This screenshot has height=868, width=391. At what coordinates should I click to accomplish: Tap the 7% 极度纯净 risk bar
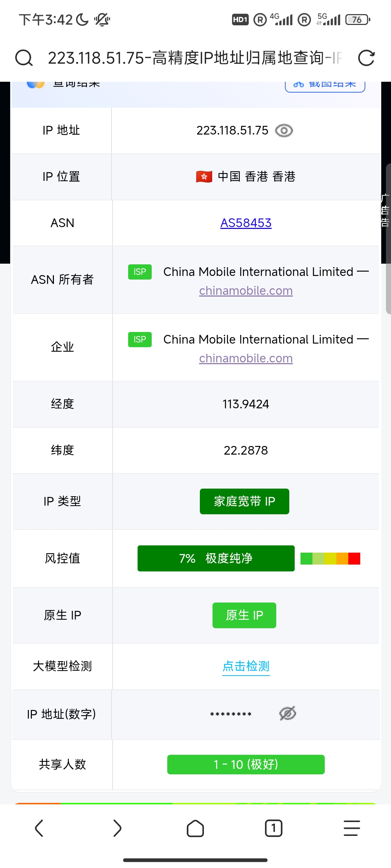(216, 558)
